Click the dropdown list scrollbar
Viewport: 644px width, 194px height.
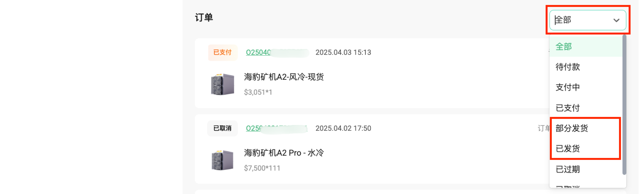[x=624, y=105]
